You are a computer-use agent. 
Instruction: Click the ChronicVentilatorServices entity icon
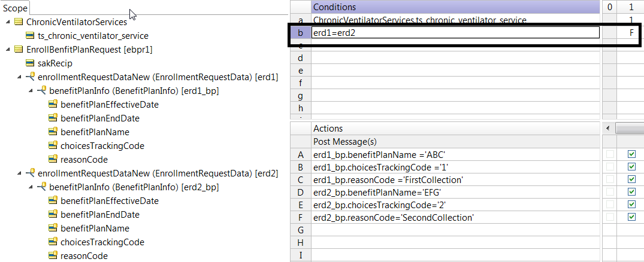19,22
